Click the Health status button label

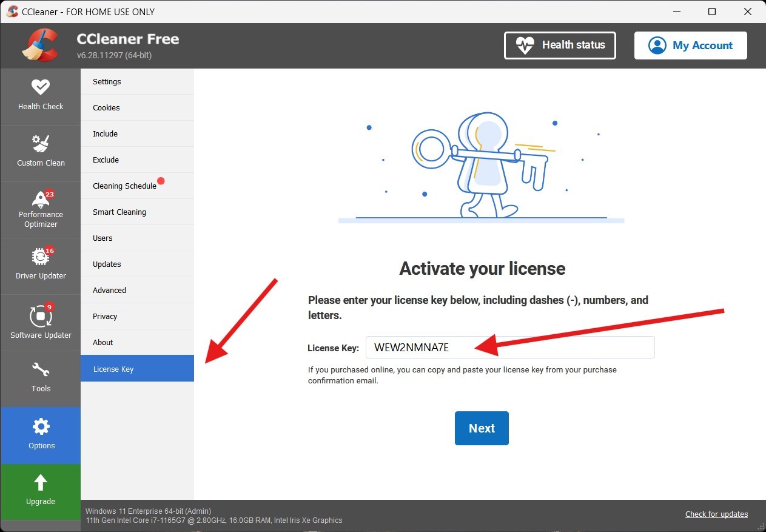573,45
